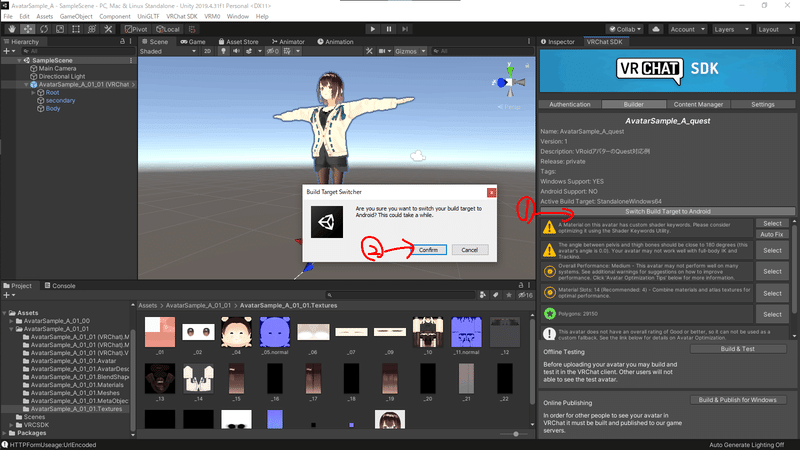The width and height of the screenshot is (800, 450).
Task: Click the Play button
Action: pyautogui.click(x=372, y=29)
